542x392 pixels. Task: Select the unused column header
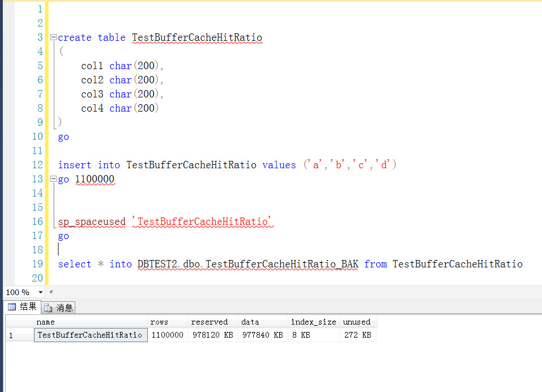[x=359, y=322]
